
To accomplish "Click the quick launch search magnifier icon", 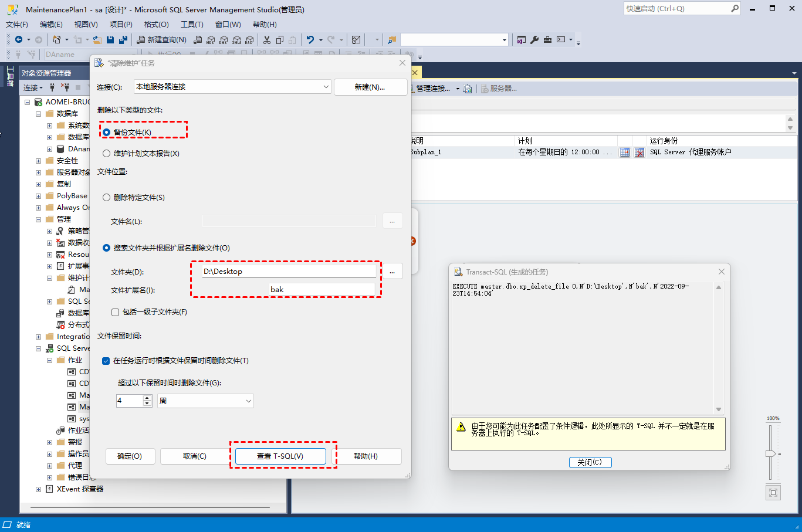I will coord(735,8).
